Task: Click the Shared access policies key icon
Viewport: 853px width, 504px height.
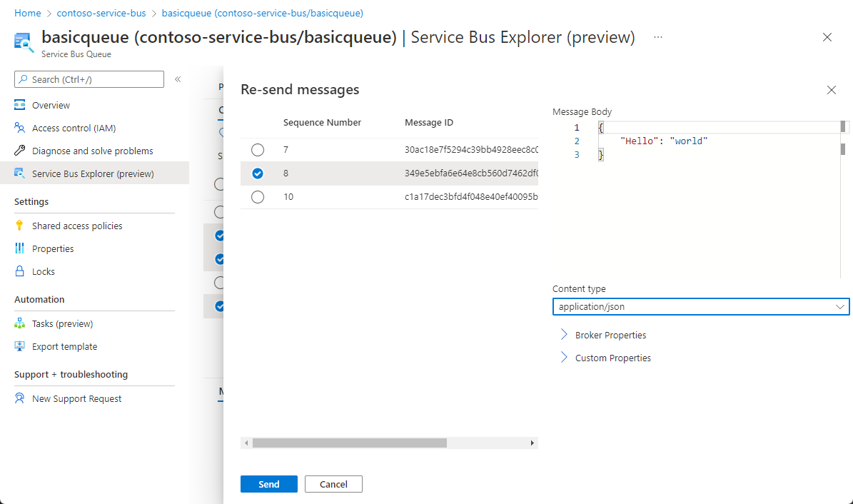Action: pyautogui.click(x=20, y=226)
